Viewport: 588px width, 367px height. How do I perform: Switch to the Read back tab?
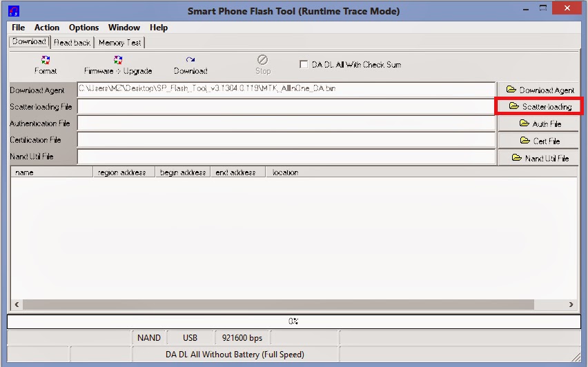72,43
